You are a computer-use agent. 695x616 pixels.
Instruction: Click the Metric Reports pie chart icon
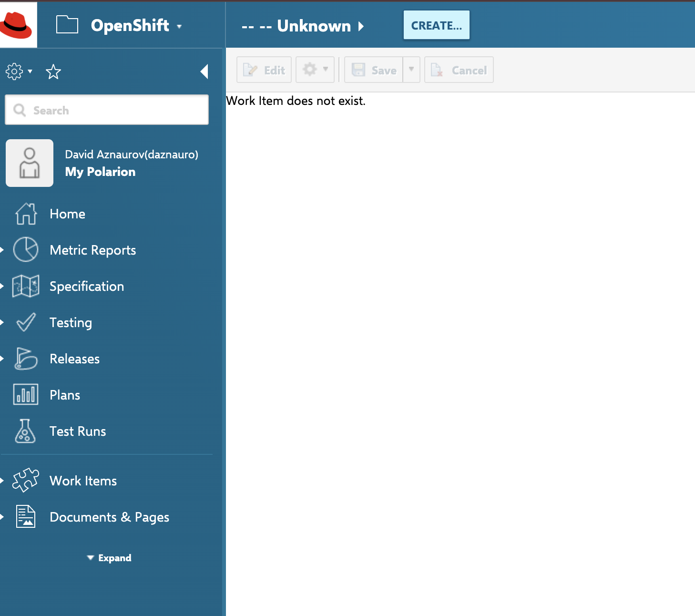click(26, 249)
